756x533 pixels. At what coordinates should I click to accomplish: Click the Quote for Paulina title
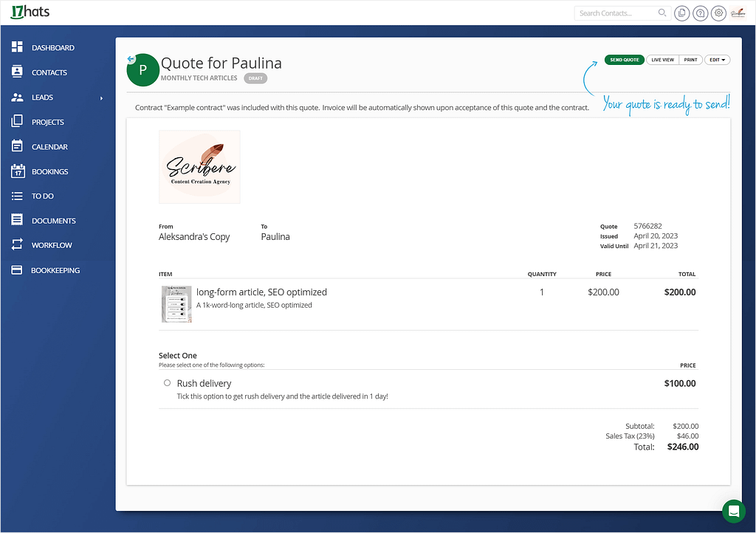[x=221, y=63]
